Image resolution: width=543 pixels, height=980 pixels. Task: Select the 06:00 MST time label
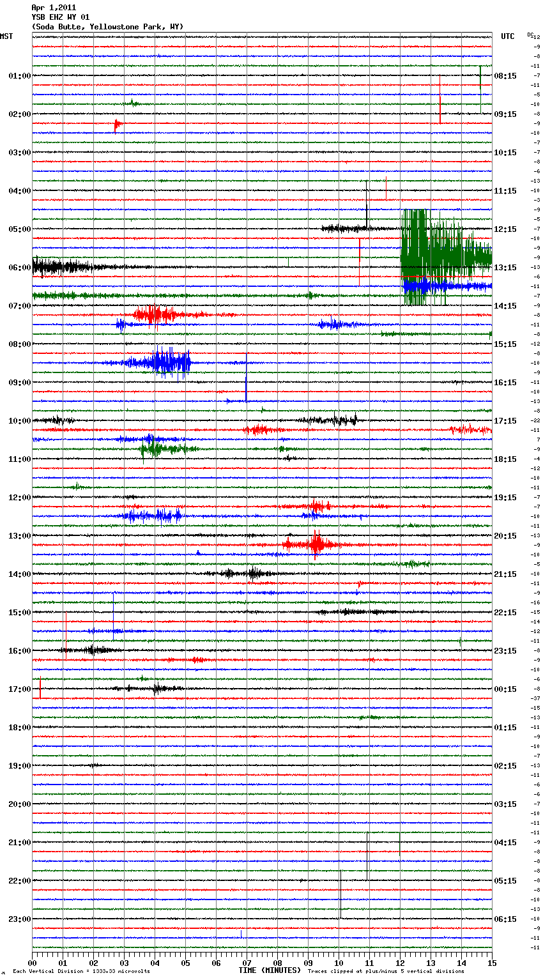tap(20, 268)
